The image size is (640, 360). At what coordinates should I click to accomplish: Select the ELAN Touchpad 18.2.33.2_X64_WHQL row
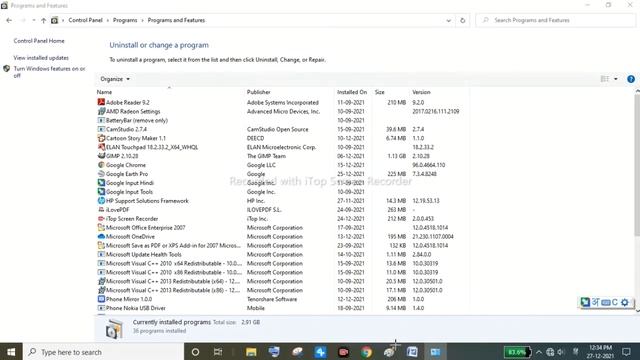pos(282,147)
